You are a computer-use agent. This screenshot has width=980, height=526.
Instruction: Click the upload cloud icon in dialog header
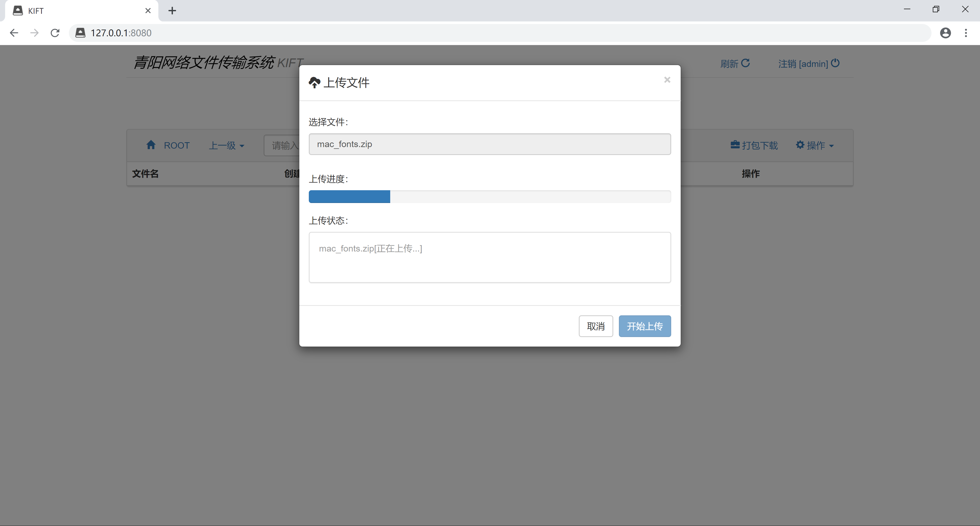315,82
